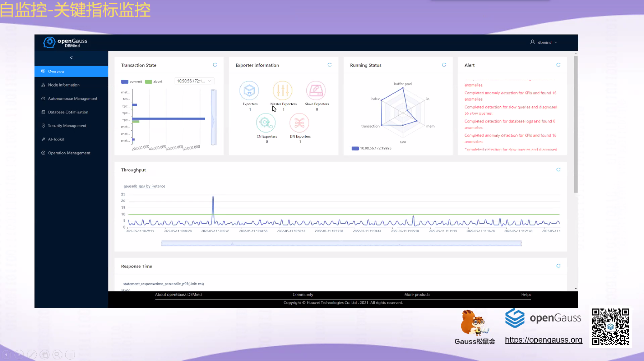The width and height of the screenshot is (644, 361).
Task: Toggle the abort series legend
Action: pos(154,82)
